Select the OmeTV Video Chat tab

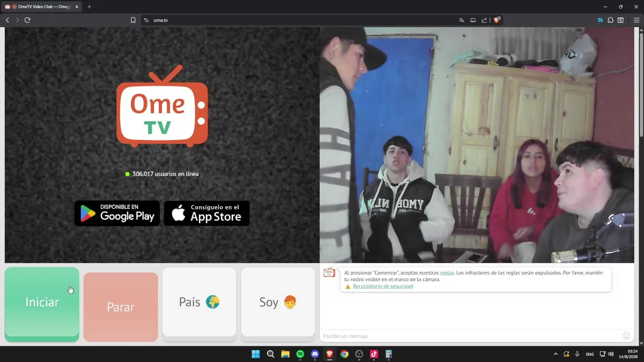pos(42,7)
